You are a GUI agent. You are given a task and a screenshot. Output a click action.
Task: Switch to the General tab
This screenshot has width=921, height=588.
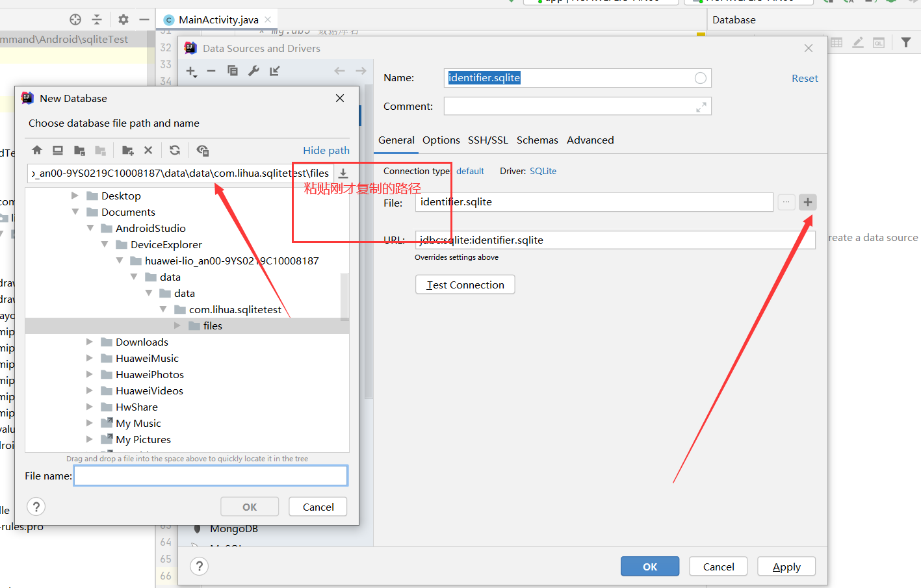(396, 140)
